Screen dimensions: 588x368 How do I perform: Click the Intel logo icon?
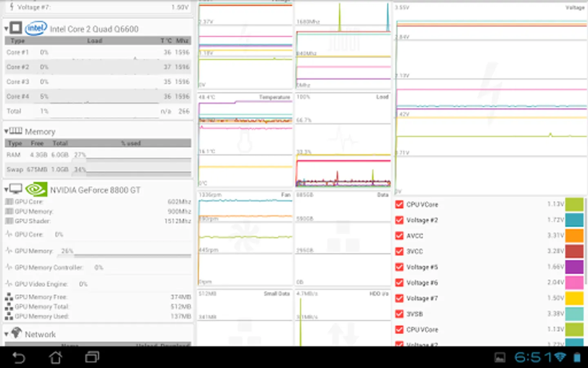(36, 28)
